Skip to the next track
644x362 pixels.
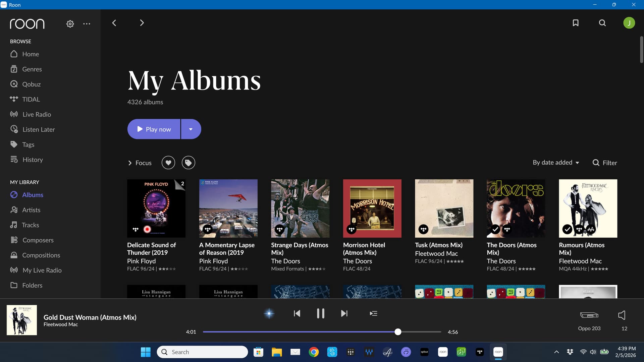[344, 313]
